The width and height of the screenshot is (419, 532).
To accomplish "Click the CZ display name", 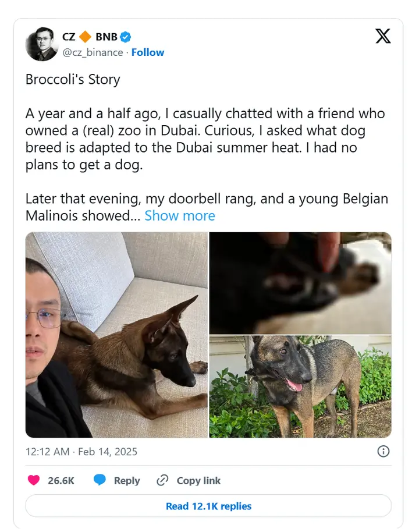I will click(69, 37).
